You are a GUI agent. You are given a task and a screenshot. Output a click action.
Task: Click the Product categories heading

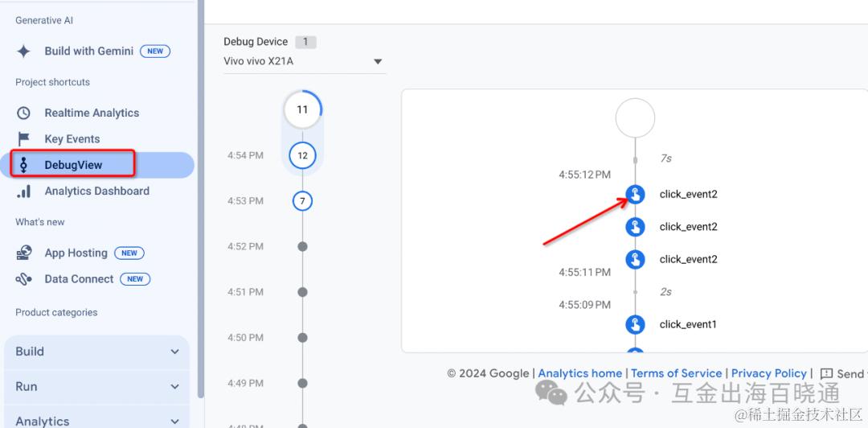(x=56, y=313)
